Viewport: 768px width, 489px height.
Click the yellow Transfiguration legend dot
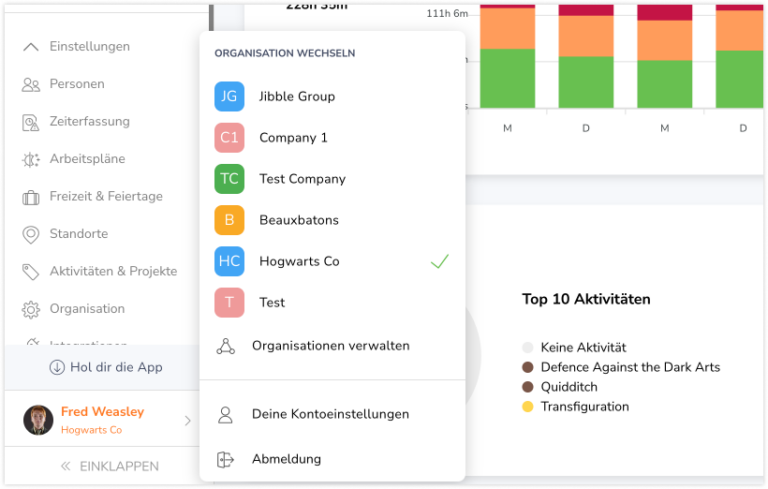click(x=527, y=407)
